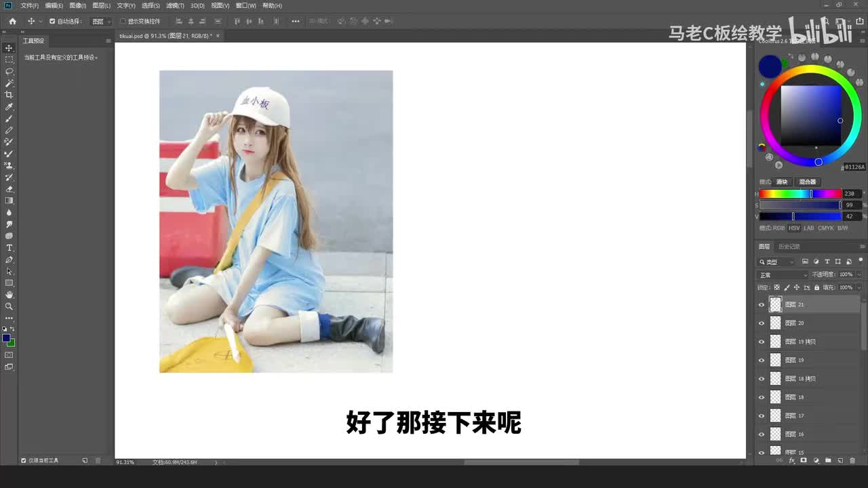Open the layers panel flyout menu
The image size is (868, 488).
[863, 247]
